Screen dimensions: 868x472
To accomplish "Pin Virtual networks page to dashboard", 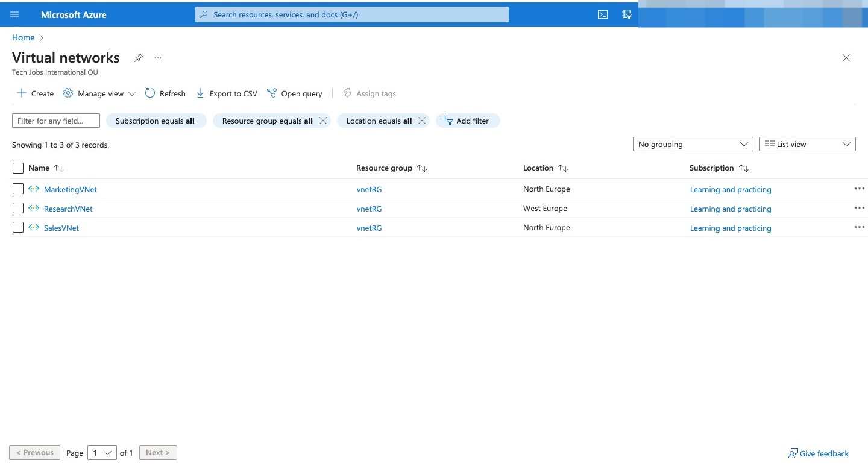I will click(x=139, y=58).
